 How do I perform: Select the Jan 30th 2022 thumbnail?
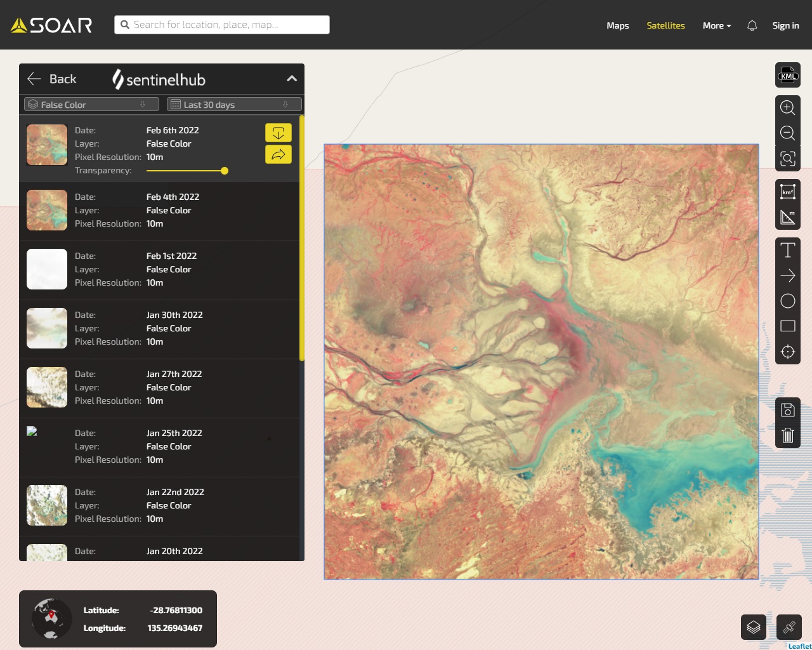pyautogui.click(x=47, y=328)
